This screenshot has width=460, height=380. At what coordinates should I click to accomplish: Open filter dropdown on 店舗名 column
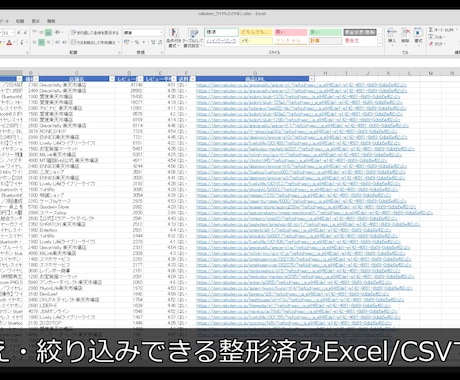(112, 79)
